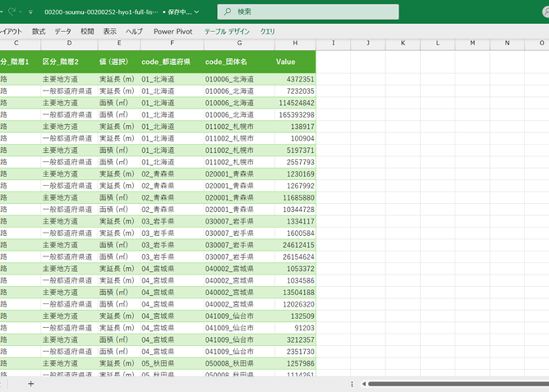Select the cell with value 165393298
Screen dimensions: 549x392
click(x=295, y=115)
